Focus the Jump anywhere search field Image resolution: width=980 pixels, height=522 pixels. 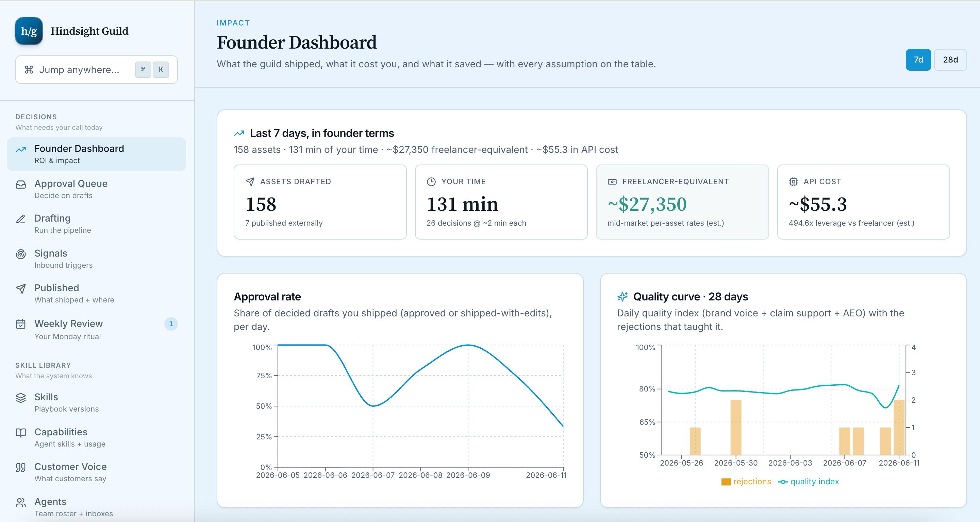tap(97, 70)
